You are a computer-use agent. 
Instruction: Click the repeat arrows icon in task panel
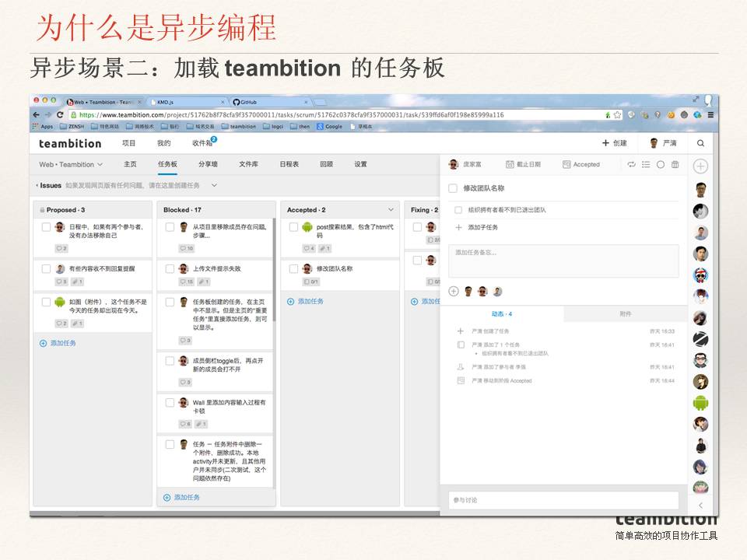631,165
